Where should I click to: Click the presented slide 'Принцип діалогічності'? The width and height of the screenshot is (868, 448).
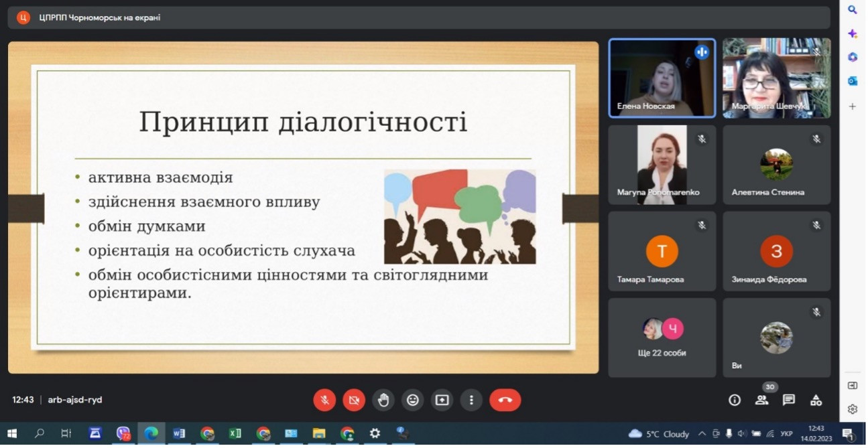click(303, 208)
